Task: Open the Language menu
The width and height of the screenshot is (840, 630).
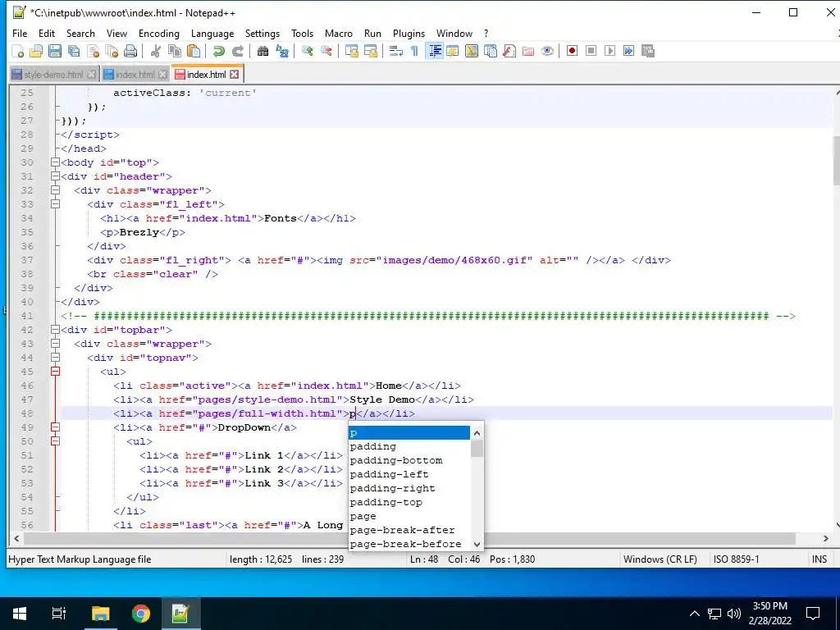Action: [x=212, y=33]
